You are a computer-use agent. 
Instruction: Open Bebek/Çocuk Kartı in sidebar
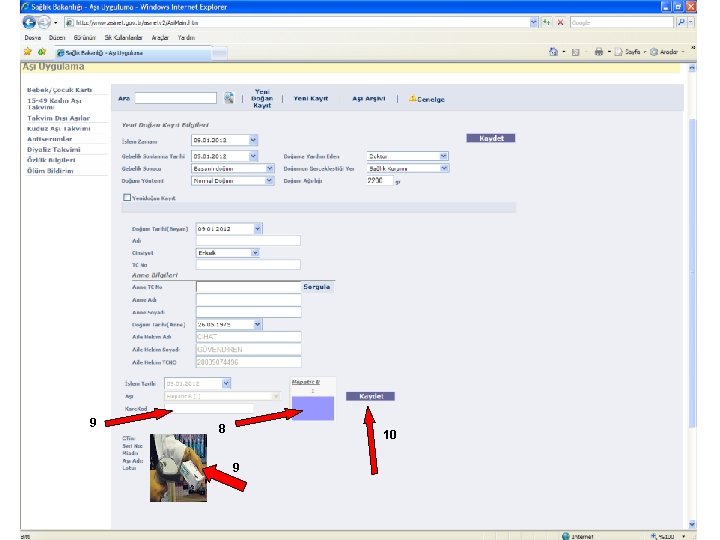pos(60,90)
